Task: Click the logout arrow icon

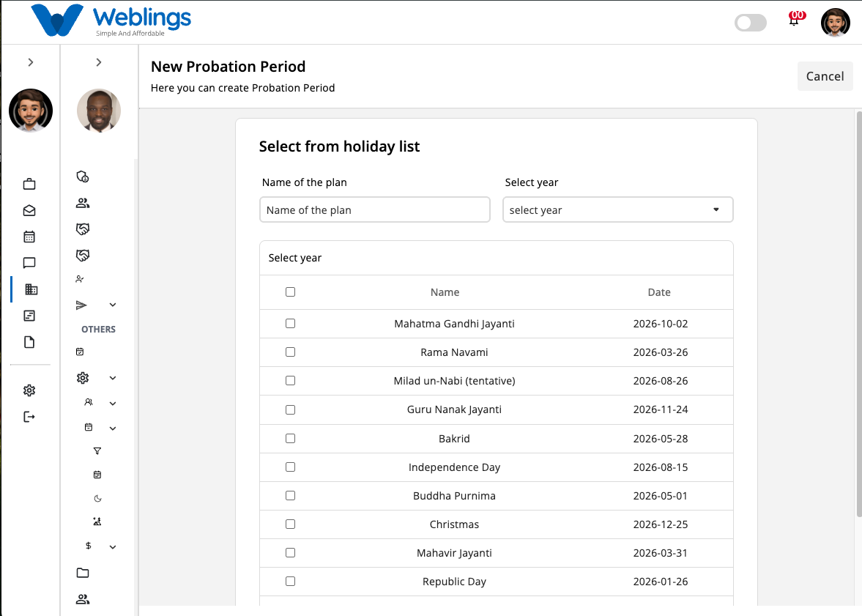Action: [29, 417]
